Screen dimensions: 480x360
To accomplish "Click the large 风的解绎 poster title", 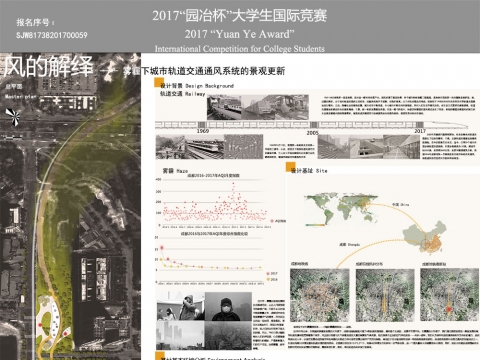I will point(49,66).
